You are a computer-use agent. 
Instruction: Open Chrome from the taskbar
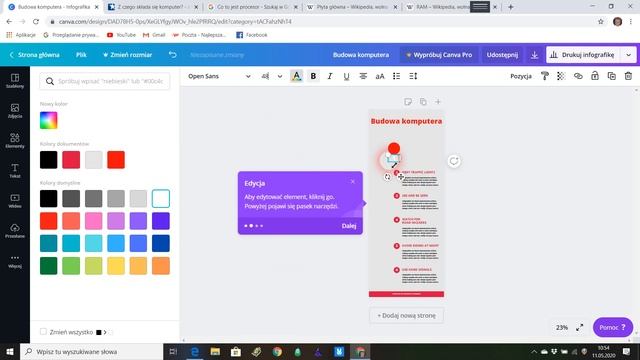tap(277, 351)
